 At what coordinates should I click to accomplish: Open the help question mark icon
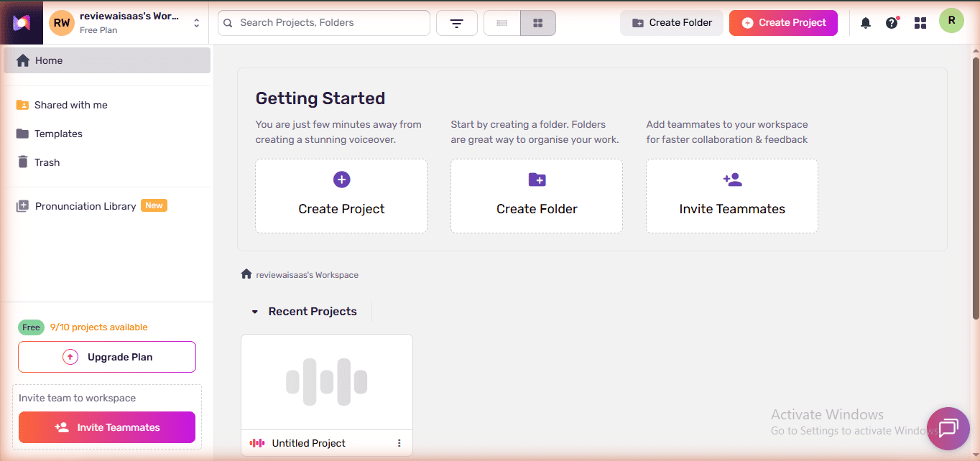pyautogui.click(x=892, y=23)
